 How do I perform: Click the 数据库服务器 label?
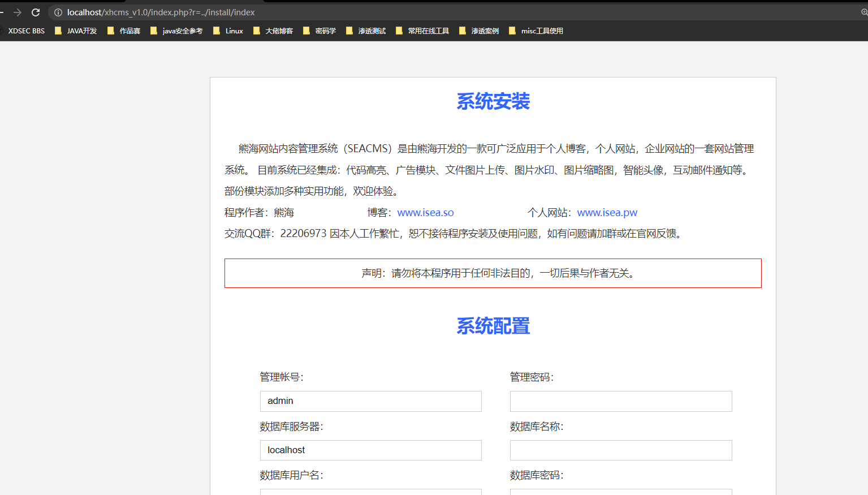pyautogui.click(x=291, y=427)
